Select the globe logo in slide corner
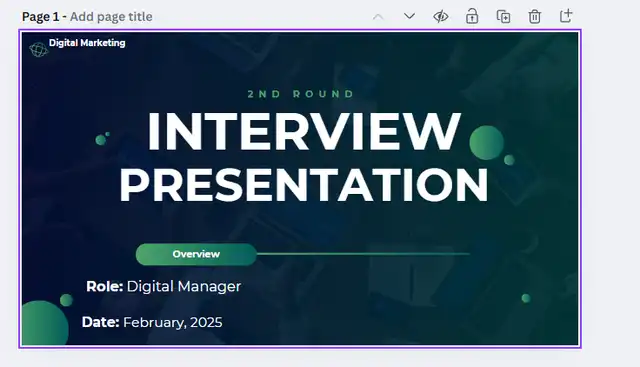Viewport: 640px width, 367px height. pos(38,49)
